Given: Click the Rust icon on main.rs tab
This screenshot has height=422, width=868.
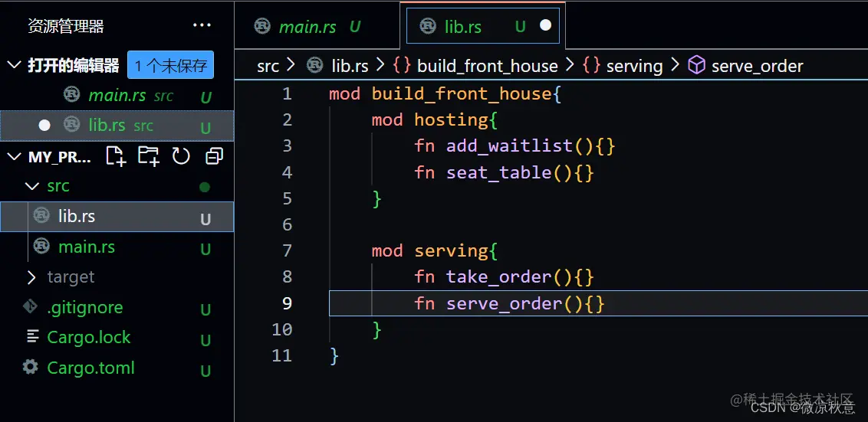Looking at the screenshot, I should click(x=261, y=27).
